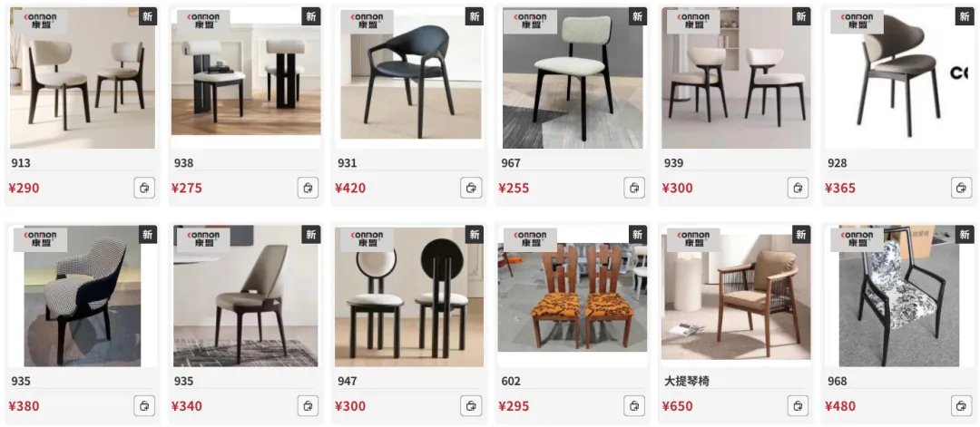The width and height of the screenshot is (980, 427).
Task: Add the ¥420 chair 931 to cart
Action: pos(471,188)
